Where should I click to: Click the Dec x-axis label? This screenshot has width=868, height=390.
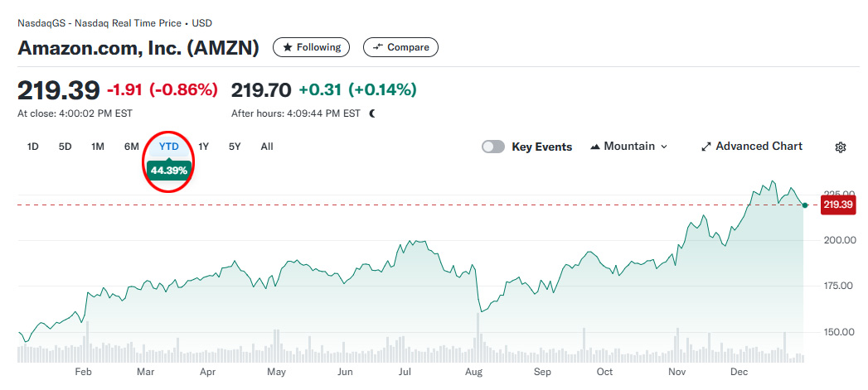739,373
